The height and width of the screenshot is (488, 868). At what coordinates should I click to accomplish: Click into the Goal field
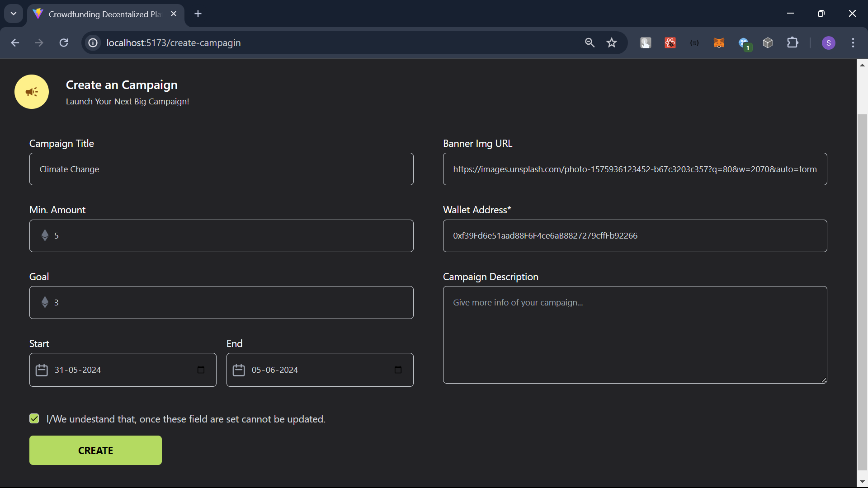(x=222, y=302)
